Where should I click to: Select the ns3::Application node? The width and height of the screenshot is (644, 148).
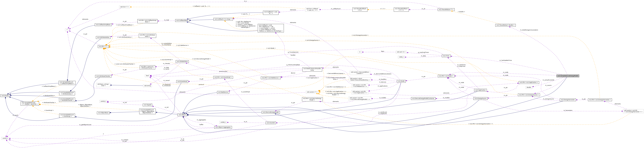click(480, 90)
